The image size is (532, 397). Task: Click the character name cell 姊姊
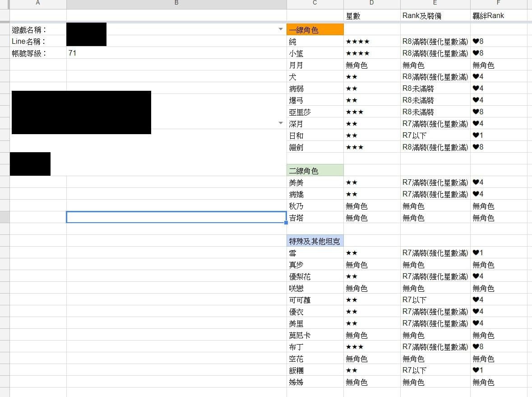[315, 382]
